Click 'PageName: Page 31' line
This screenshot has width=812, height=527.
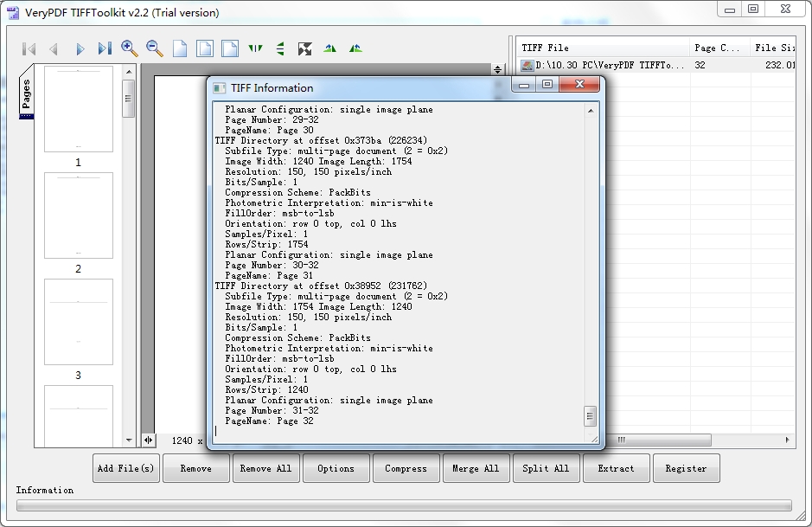click(269, 276)
